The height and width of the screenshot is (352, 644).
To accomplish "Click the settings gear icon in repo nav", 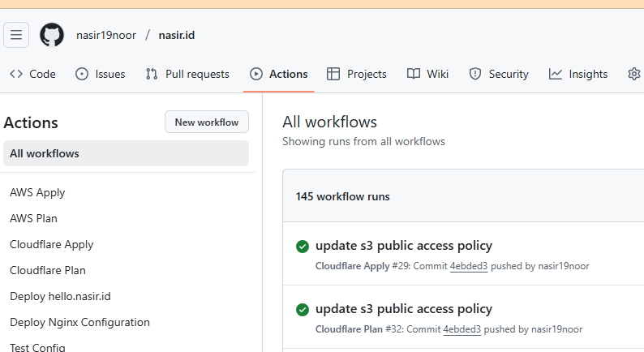I will (634, 74).
